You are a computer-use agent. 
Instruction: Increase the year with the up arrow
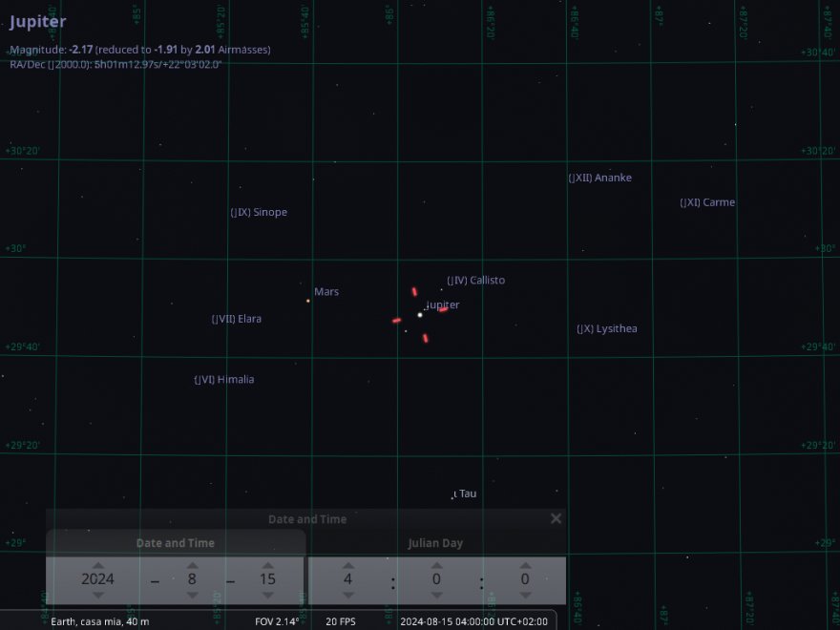[97, 564]
